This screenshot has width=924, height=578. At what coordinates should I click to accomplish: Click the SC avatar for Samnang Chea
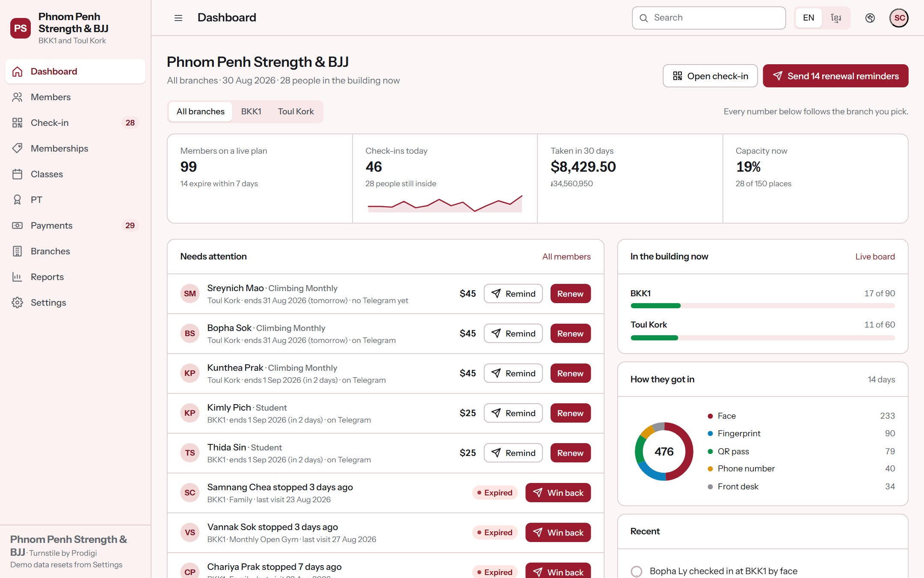[190, 493]
